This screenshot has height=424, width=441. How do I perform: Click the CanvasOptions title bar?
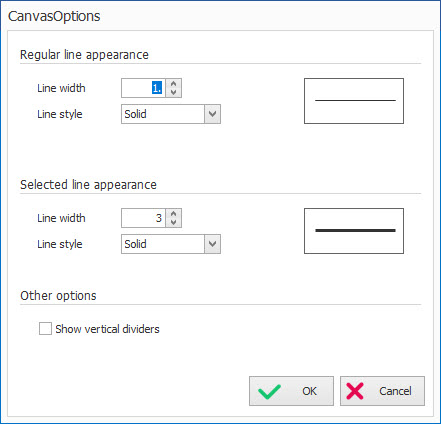click(220, 16)
